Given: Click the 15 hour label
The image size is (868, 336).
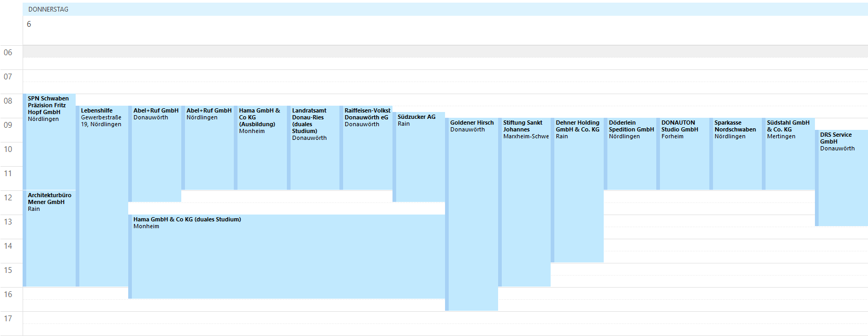Looking at the screenshot, I should (8, 270).
